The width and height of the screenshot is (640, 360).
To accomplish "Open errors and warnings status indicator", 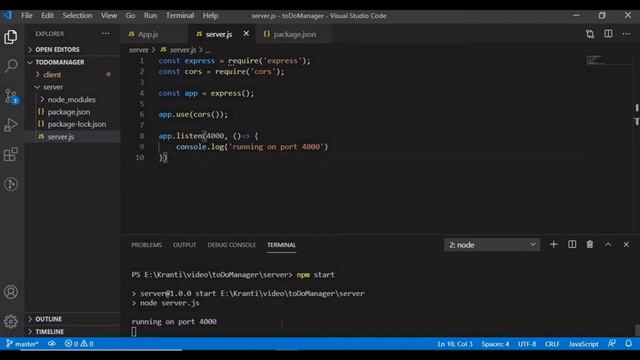I will pos(79,344).
